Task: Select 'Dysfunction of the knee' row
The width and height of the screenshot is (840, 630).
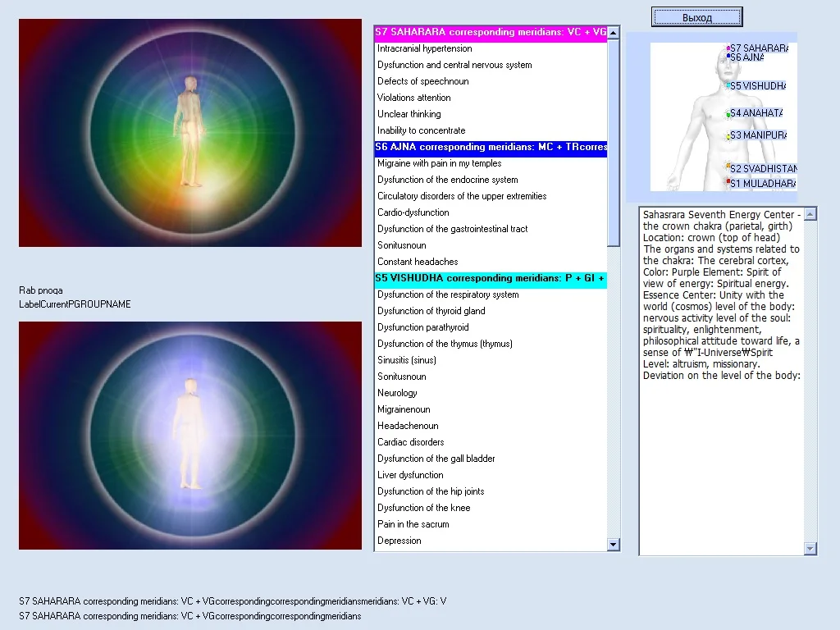Action: [x=491, y=508]
